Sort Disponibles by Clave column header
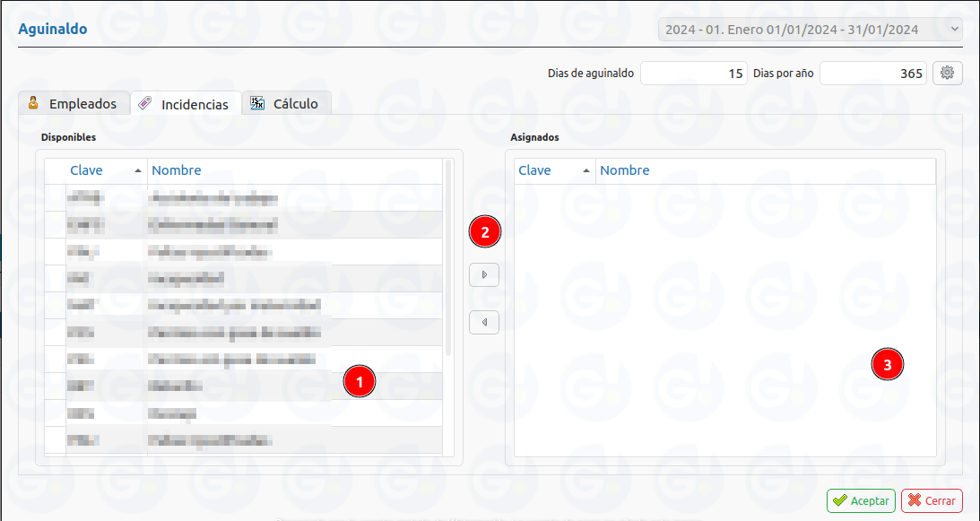 click(87, 170)
